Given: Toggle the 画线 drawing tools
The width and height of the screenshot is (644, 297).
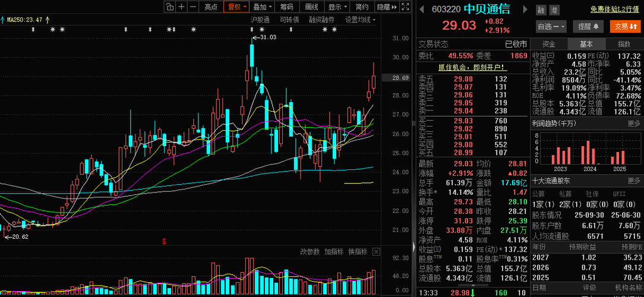Looking at the screenshot, I should coord(312,7).
